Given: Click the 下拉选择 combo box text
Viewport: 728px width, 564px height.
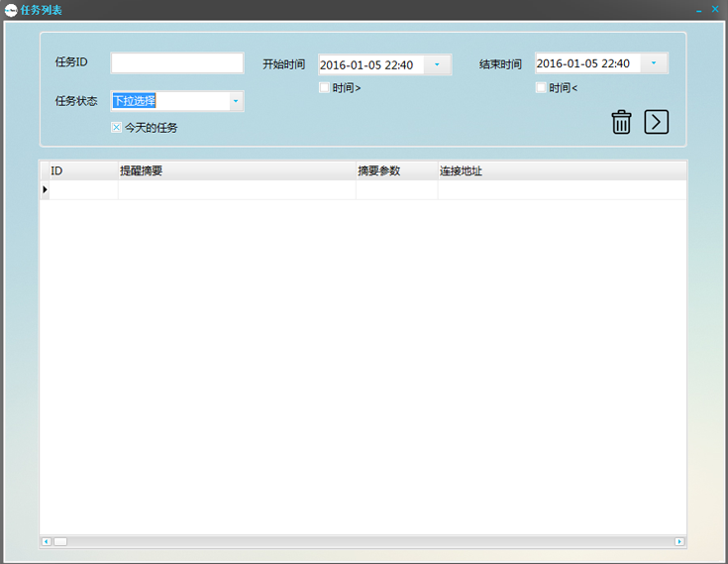Looking at the screenshot, I should coord(134,101).
